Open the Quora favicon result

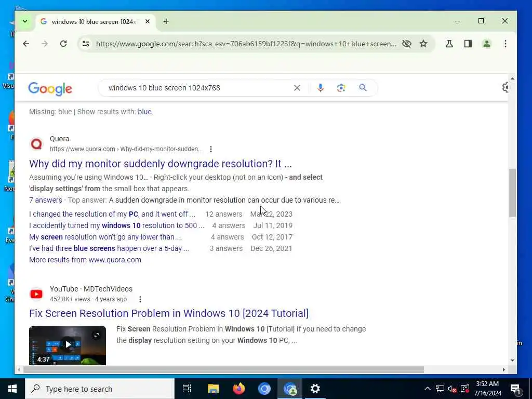click(x=36, y=144)
